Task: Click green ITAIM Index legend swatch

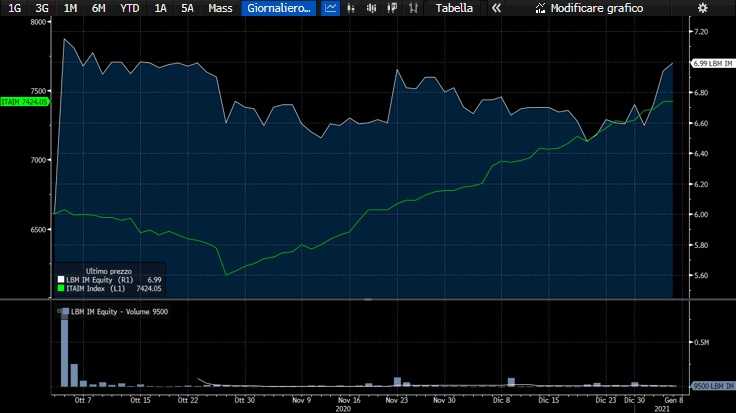Action: (x=61, y=288)
